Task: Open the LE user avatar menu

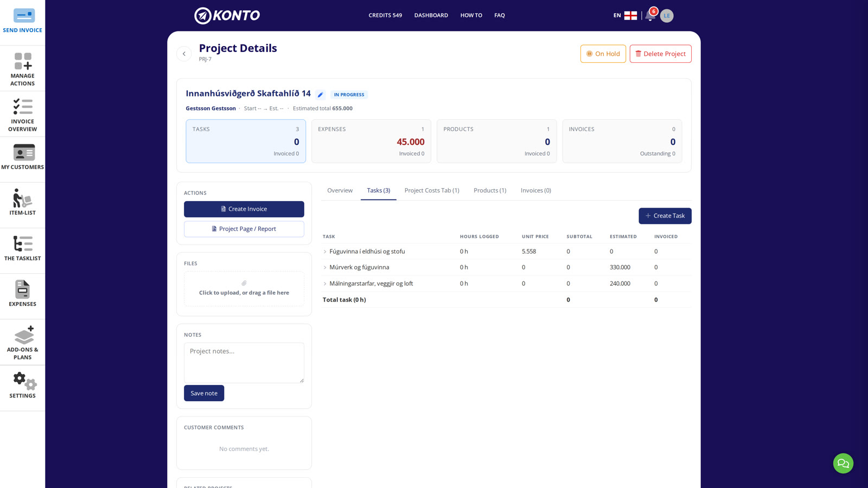Action: 667,16
